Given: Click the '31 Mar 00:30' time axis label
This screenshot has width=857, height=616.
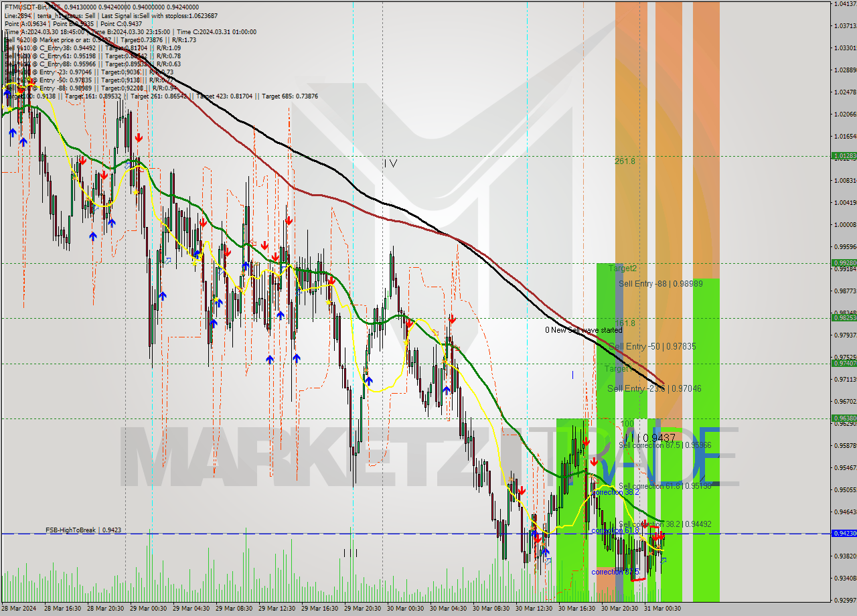Looking at the screenshot, I should point(663,609).
